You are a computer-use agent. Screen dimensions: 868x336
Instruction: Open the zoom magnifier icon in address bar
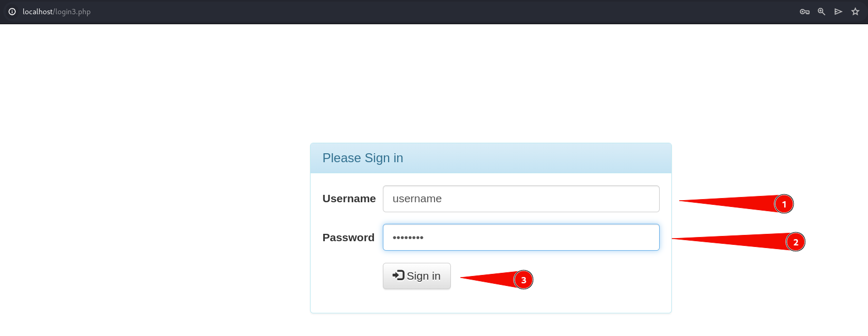tap(822, 12)
